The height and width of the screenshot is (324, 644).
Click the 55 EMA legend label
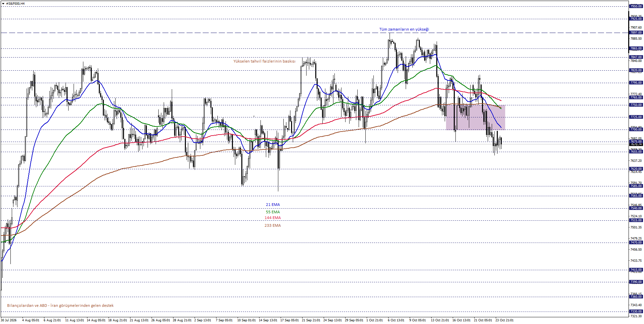[x=273, y=212]
